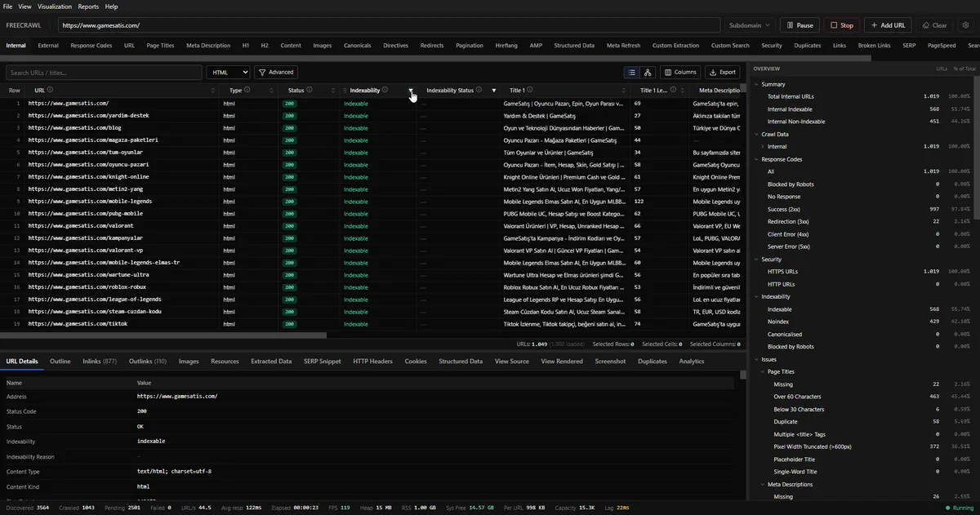Switch to list view icon
This screenshot has width=980, height=515.
click(632, 72)
